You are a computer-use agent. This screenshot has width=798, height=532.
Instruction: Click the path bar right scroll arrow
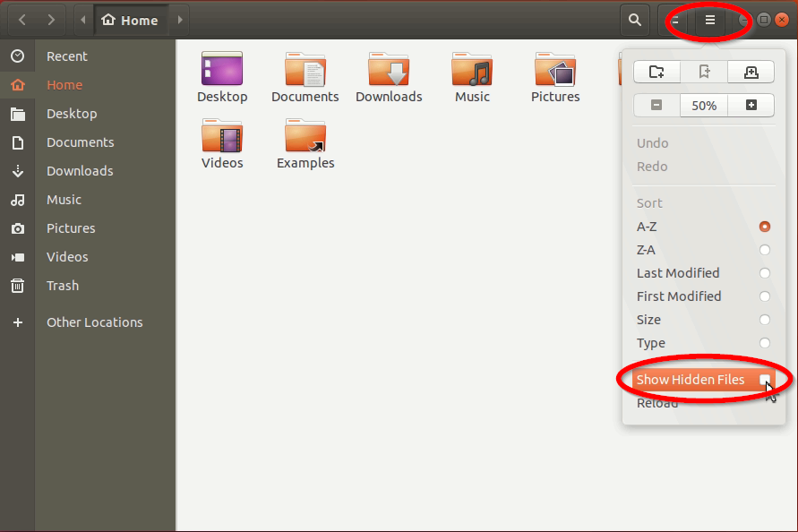180,20
